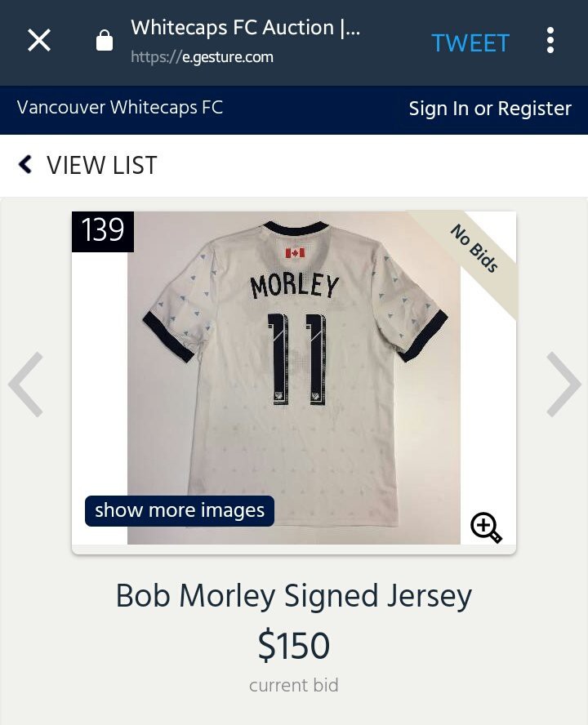Viewport: 588px width, 725px height.
Task: Tap the current bid label
Action: coord(294,685)
